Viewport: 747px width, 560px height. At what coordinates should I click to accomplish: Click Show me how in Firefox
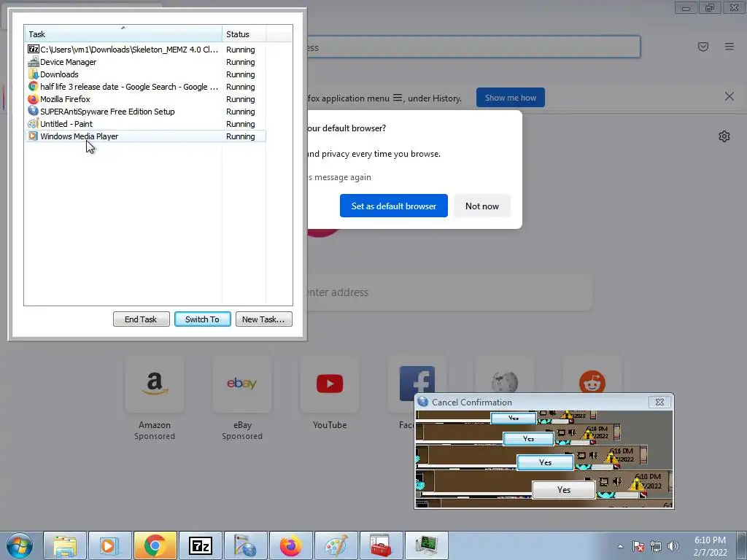point(510,98)
